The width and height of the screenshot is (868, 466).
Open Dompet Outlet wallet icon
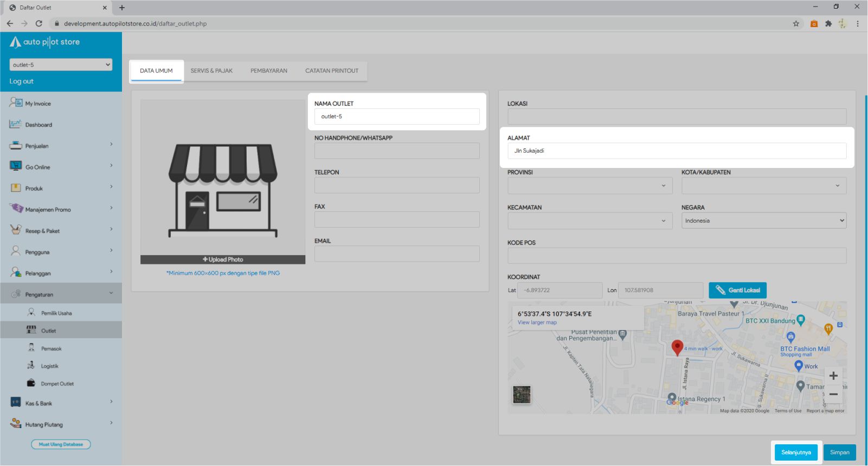click(31, 383)
